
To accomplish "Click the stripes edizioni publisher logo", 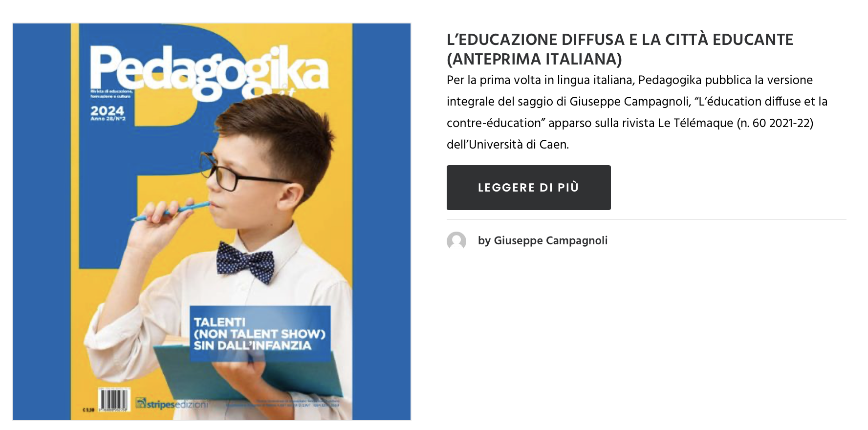I will coord(172,404).
